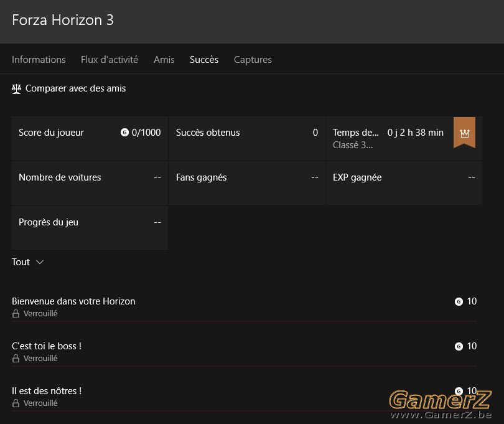
Task: Open achievement Il est des nôtres !
Action: point(245,397)
